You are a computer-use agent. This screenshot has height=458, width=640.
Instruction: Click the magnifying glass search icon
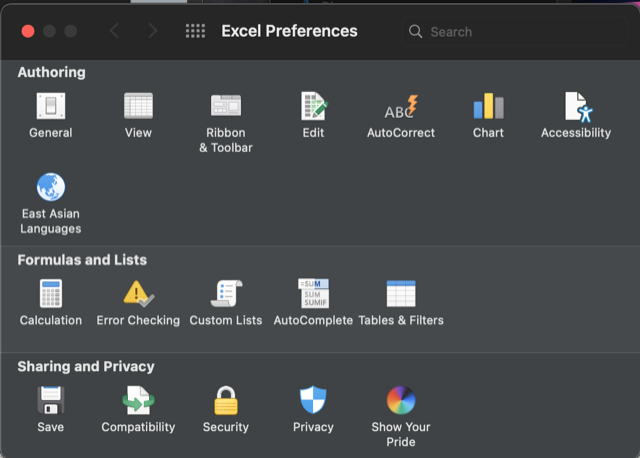416,31
